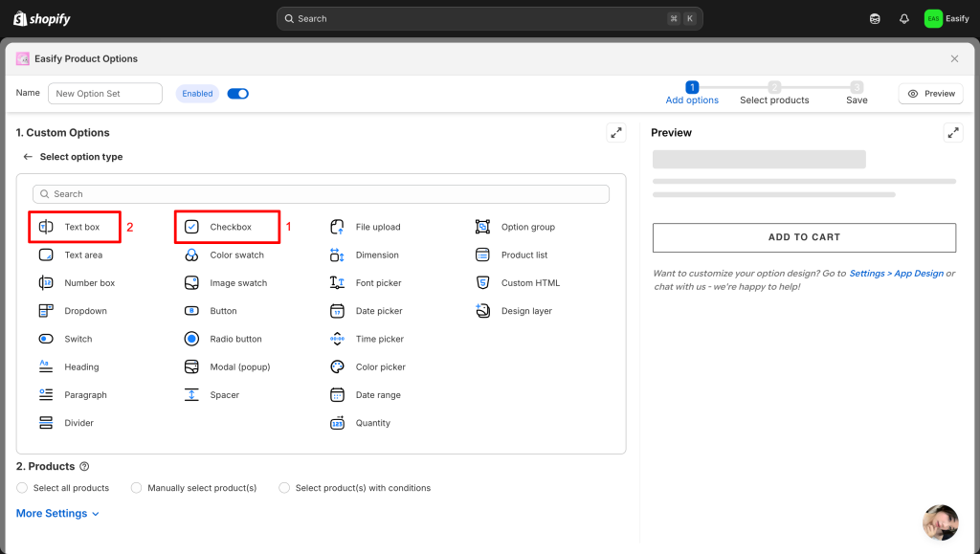Pick the Design layer option icon
980x554 pixels.
click(482, 311)
